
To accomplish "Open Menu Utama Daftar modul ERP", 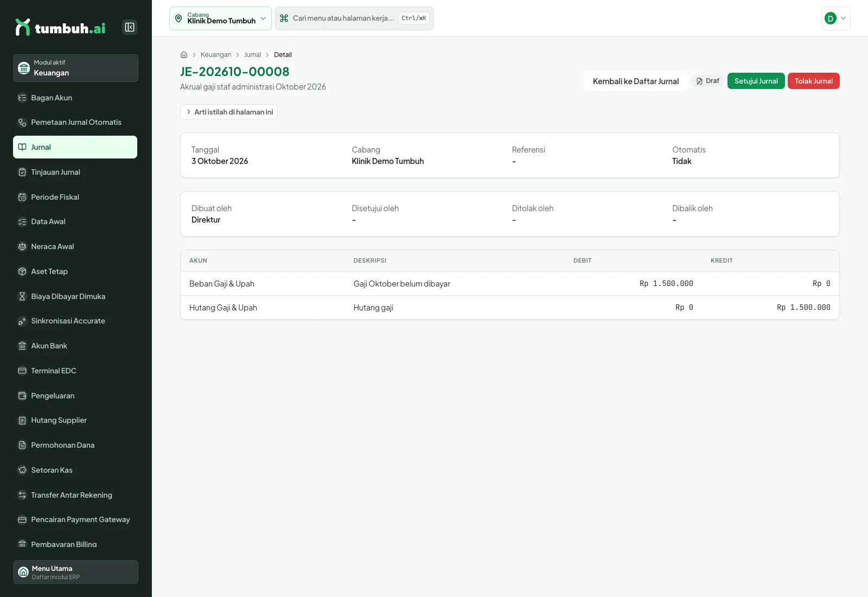I will tap(75, 572).
